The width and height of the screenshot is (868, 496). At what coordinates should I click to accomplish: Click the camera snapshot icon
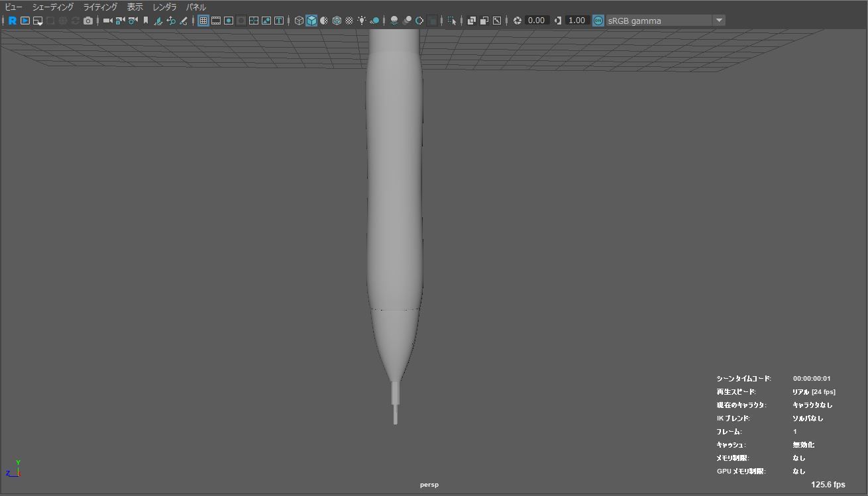pyautogui.click(x=88, y=21)
